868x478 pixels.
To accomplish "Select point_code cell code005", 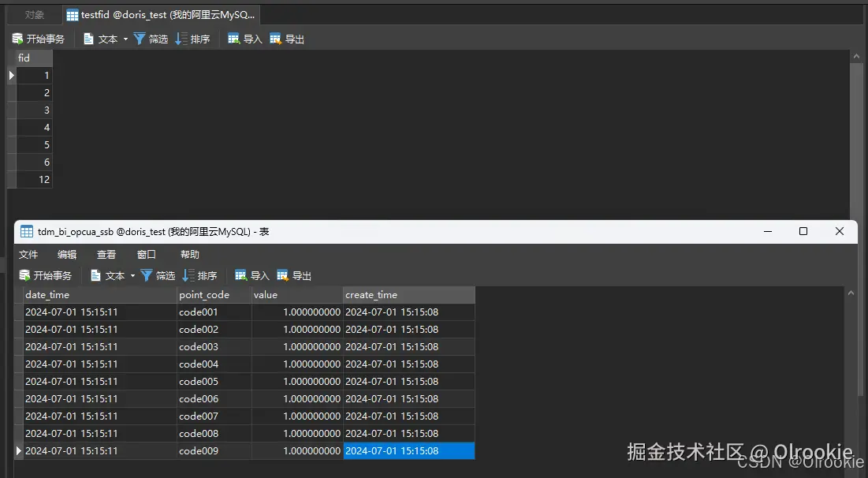I will click(x=214, y=381).
